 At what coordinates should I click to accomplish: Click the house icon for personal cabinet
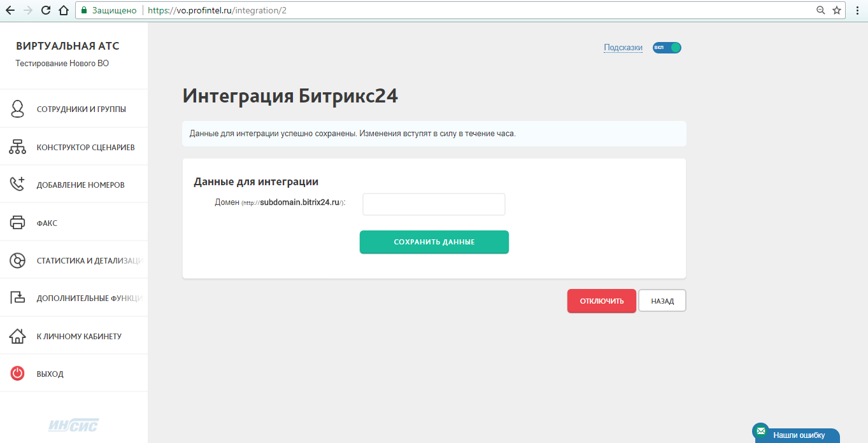click(x=18, y=335)
